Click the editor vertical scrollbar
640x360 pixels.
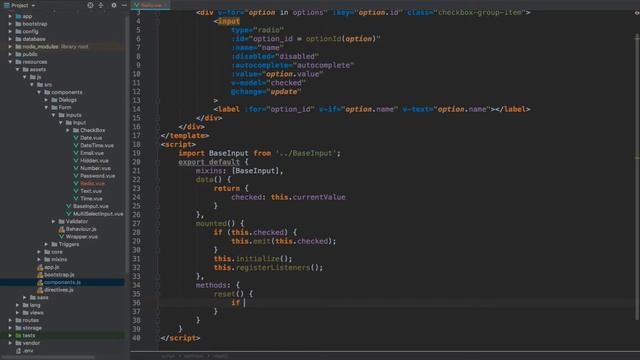637,178
